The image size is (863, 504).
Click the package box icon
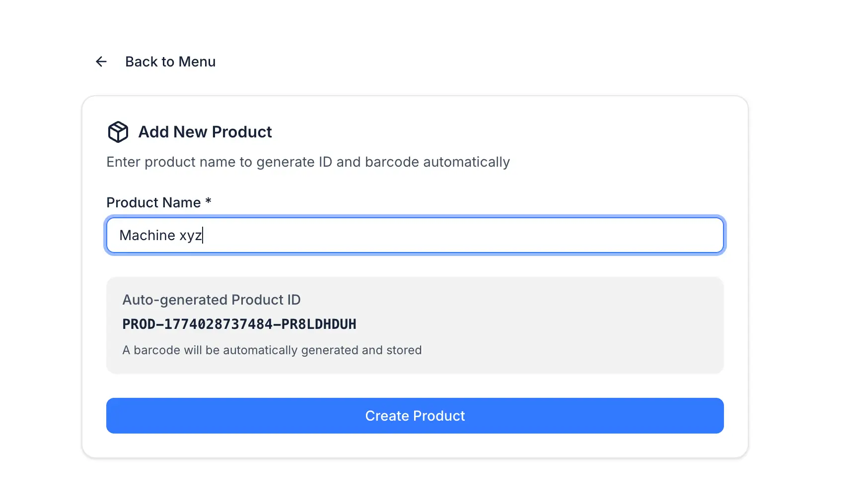pyautogui.click(x=118, y=132)
